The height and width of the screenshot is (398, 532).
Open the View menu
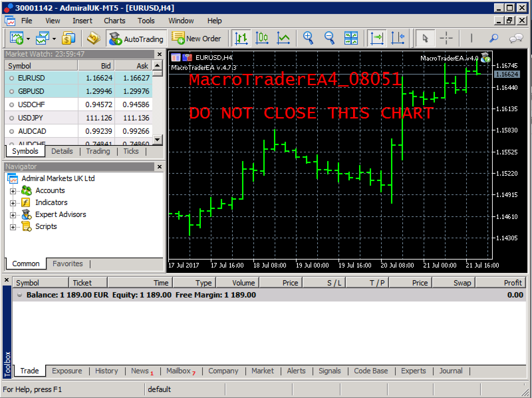coord(53,21)
